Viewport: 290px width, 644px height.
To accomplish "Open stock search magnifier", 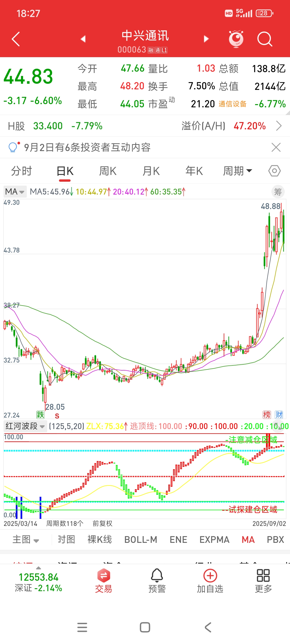I will [265, 39].
